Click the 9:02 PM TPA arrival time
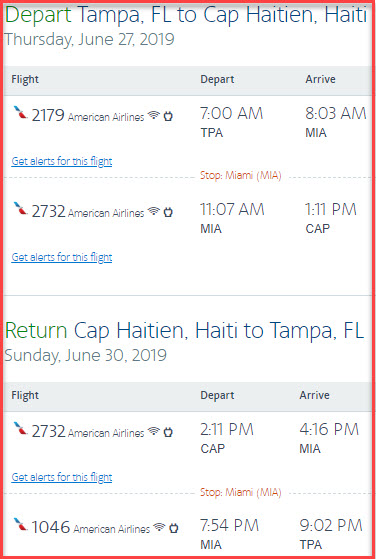Screen dimensions: 376x559 [331, 534]
